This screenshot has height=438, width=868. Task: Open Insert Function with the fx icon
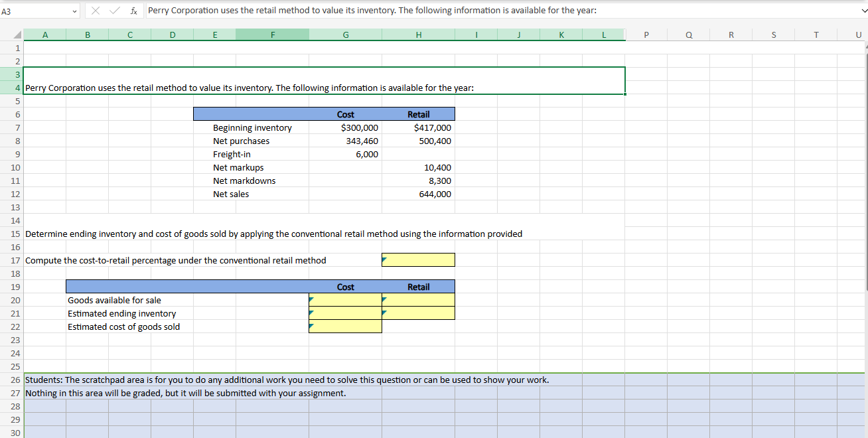pyautogui.click(x=133, y=11)
